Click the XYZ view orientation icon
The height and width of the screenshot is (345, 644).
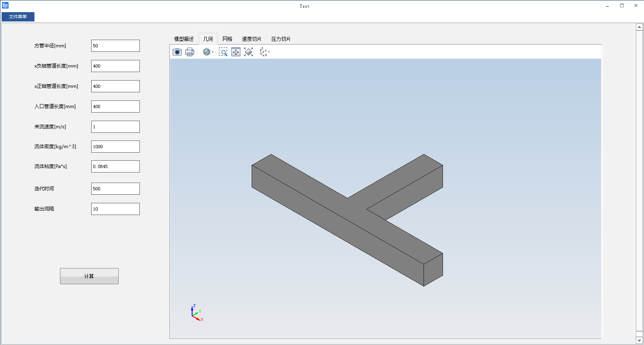click(263, 52)
